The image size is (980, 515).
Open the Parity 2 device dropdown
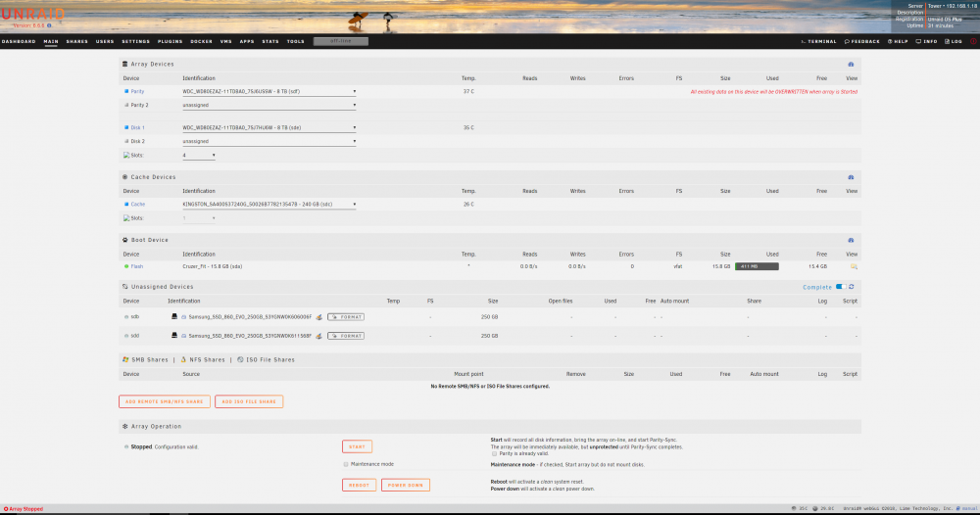[269, 106]
